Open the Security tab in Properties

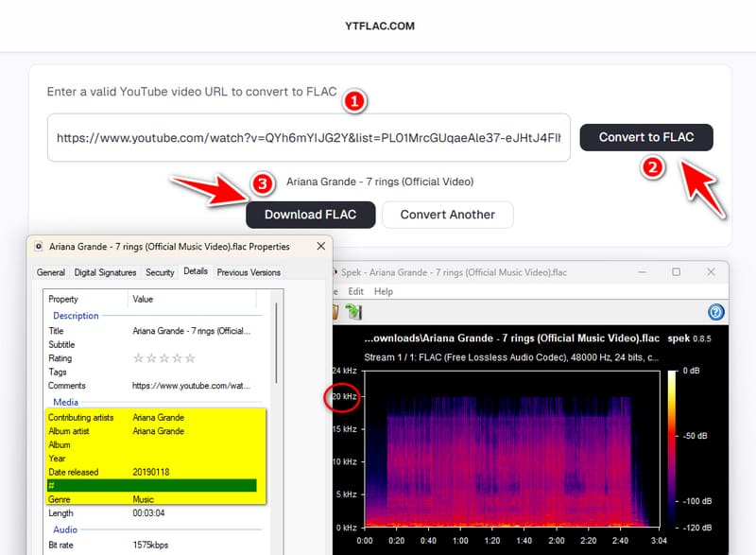[160, 272]
